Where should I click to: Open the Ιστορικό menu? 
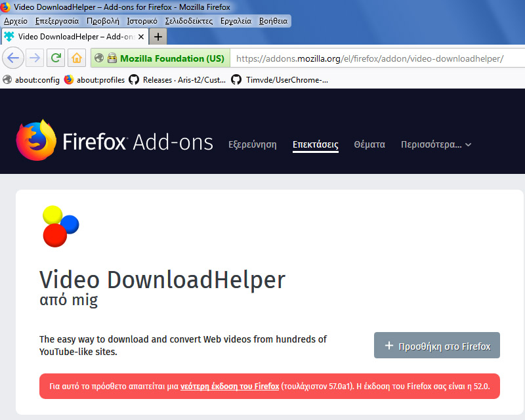[x=142, y=21]
